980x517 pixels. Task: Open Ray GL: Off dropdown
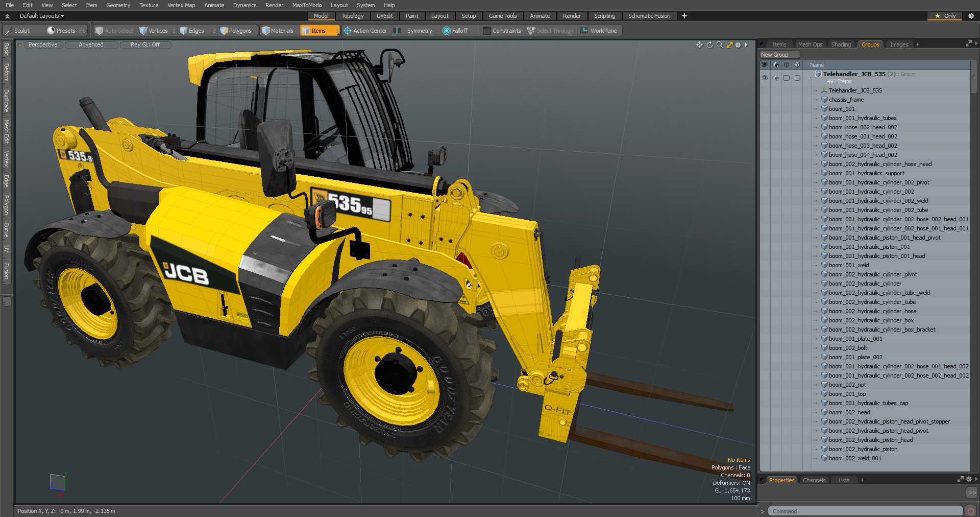click(145, 45)
